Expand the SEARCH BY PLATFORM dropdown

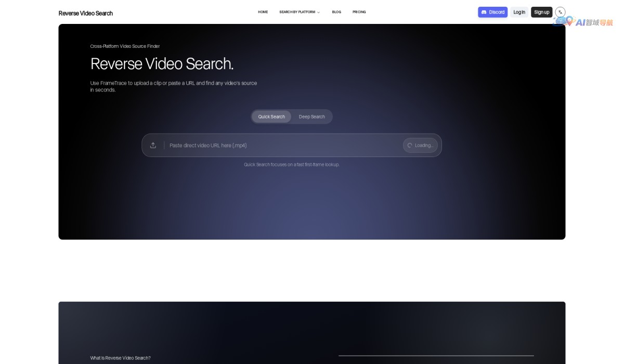click(x=300, y=12)
